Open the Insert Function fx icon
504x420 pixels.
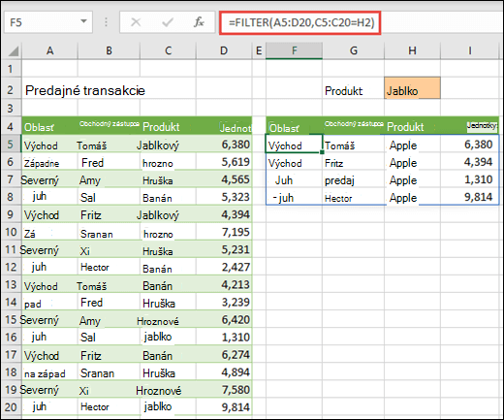pos(199,22)
